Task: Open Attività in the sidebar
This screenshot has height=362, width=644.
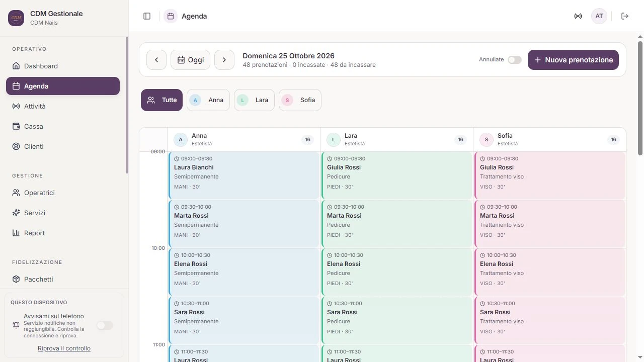Action: (x=63, y=106)
